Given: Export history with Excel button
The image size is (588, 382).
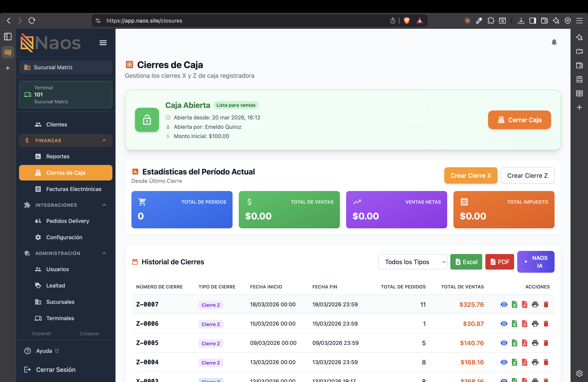Looking at the screenshot, I should point(466,262).
